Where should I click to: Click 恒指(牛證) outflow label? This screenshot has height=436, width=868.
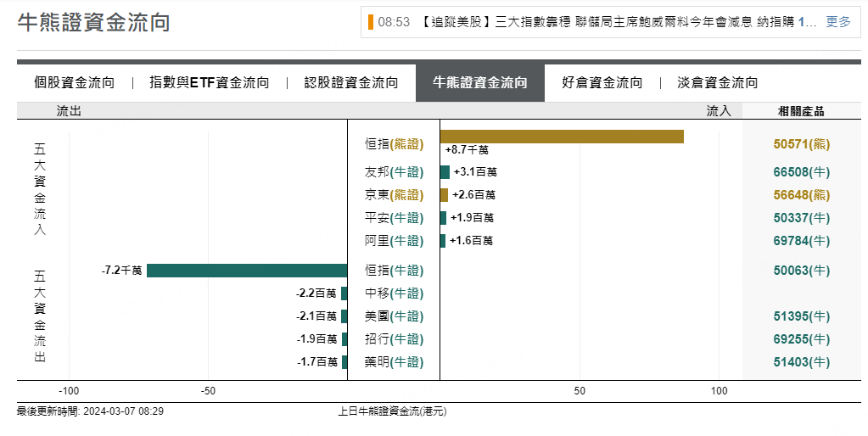[395, 271]
